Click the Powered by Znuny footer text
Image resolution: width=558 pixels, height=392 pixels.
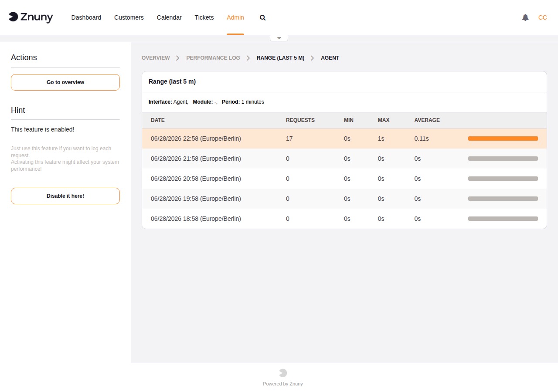283,384
